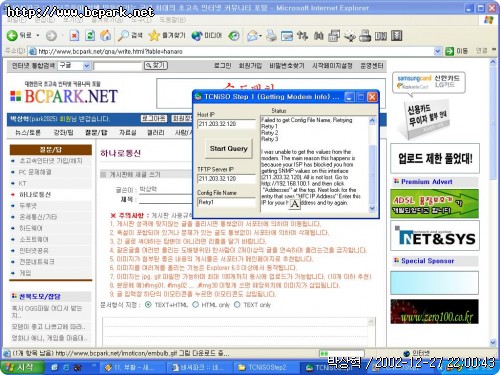Select the TEXT only radio option
This screenshot has height=375, width=500.
[237, 304]
